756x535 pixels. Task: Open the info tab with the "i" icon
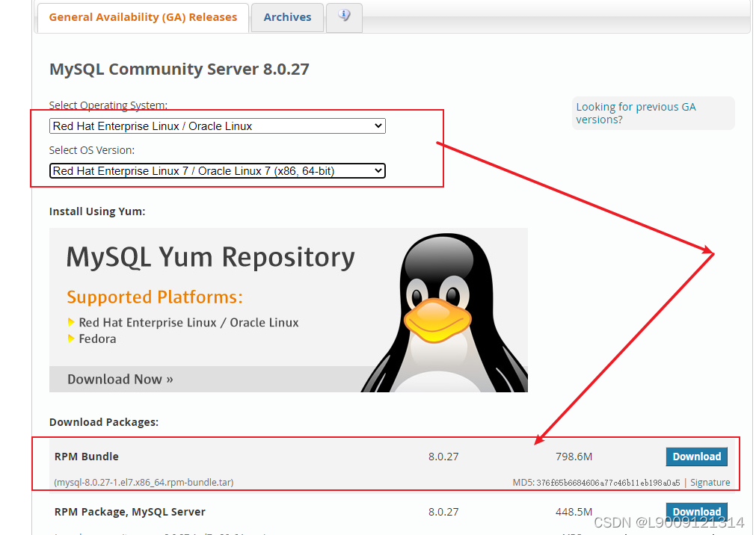pos(344,16)
